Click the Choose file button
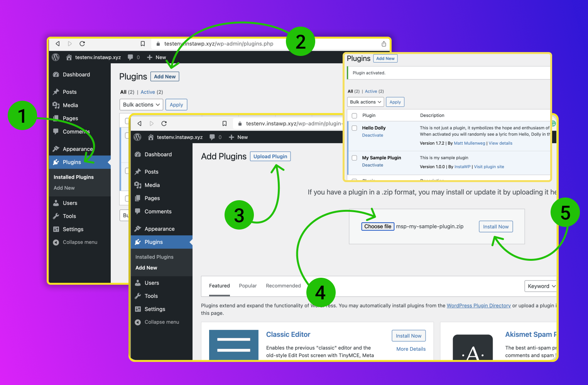588x385 pixels. pyautogui.click(x=378, y=226)
